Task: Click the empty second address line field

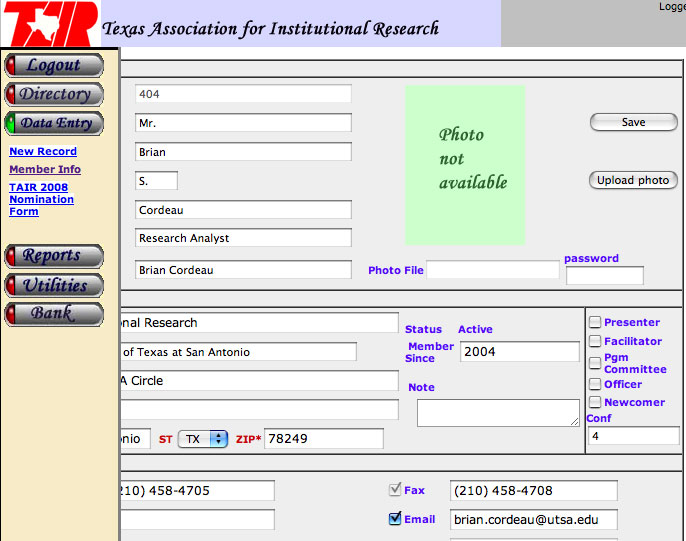Action: tap(259, 410)
